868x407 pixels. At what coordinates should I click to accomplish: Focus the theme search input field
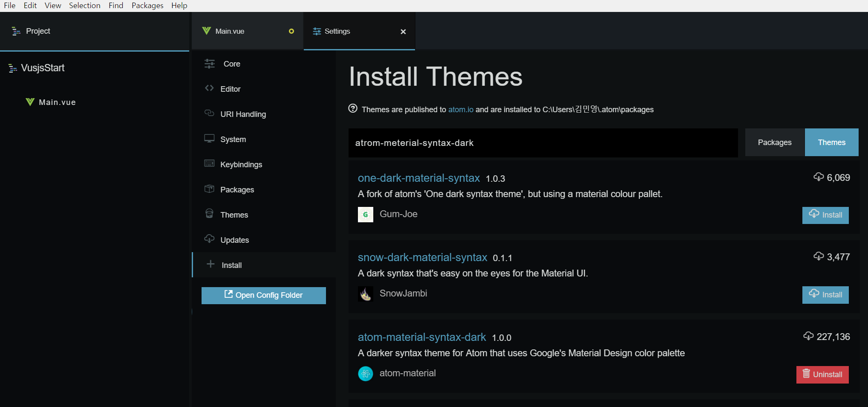(543, 143)
